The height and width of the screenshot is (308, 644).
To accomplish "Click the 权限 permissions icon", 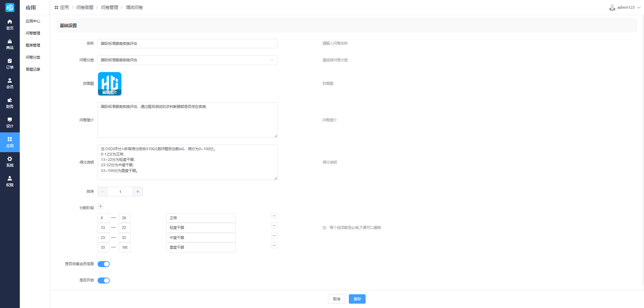I will point(10,179).
